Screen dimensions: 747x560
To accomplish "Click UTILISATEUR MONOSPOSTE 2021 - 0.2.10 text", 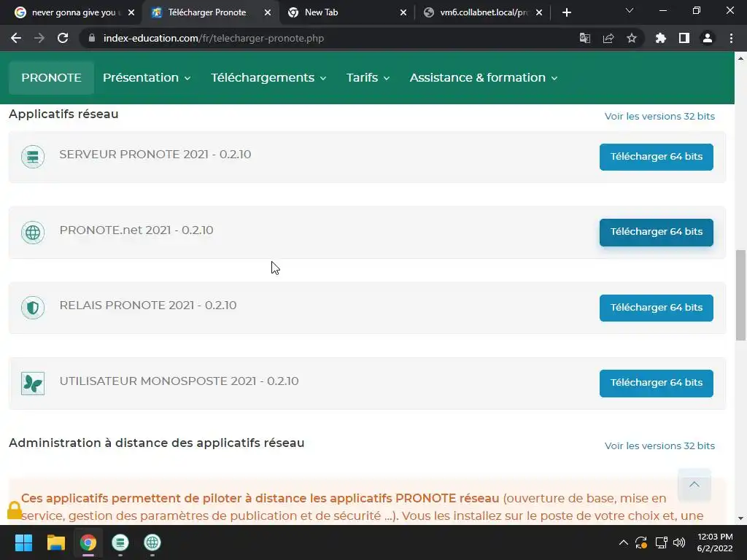I will (179, 381).
